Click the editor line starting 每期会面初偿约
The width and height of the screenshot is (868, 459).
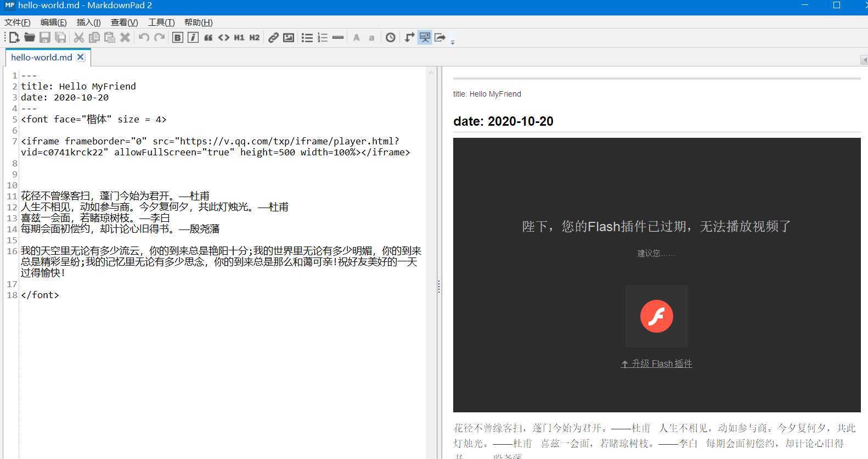point(120,229)
